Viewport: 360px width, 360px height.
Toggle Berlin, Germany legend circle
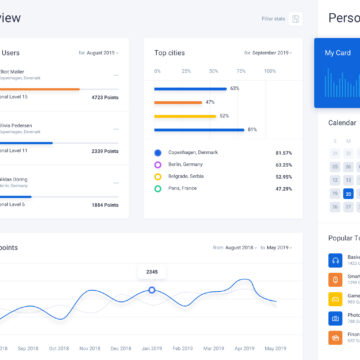click(x=158, y=165)
